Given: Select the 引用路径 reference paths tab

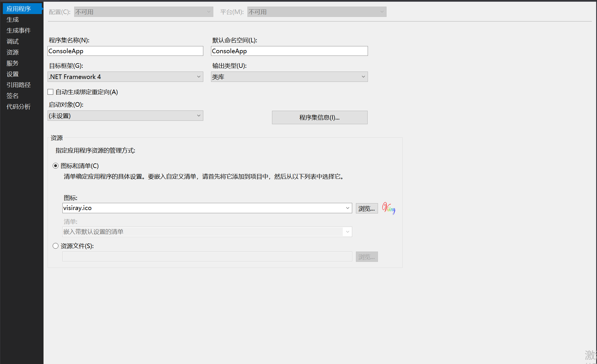Looking at the screenshot, I should (18, 85).
